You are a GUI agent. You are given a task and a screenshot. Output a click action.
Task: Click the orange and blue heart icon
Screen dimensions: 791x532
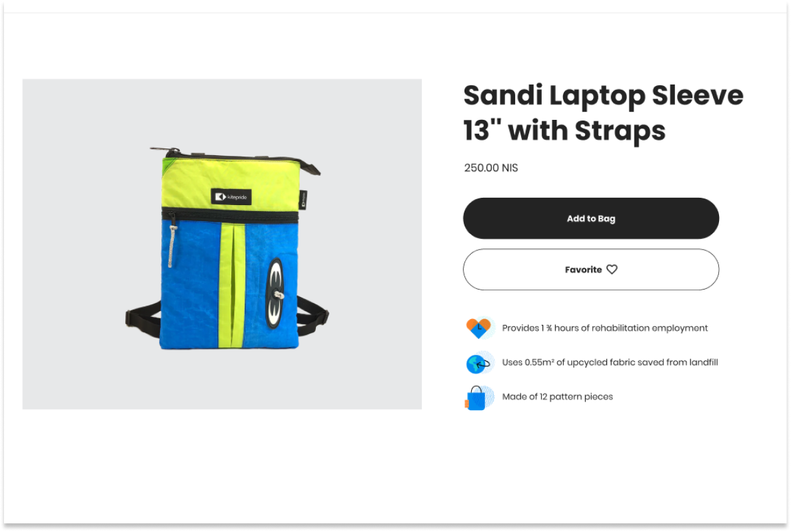(478, 328)
